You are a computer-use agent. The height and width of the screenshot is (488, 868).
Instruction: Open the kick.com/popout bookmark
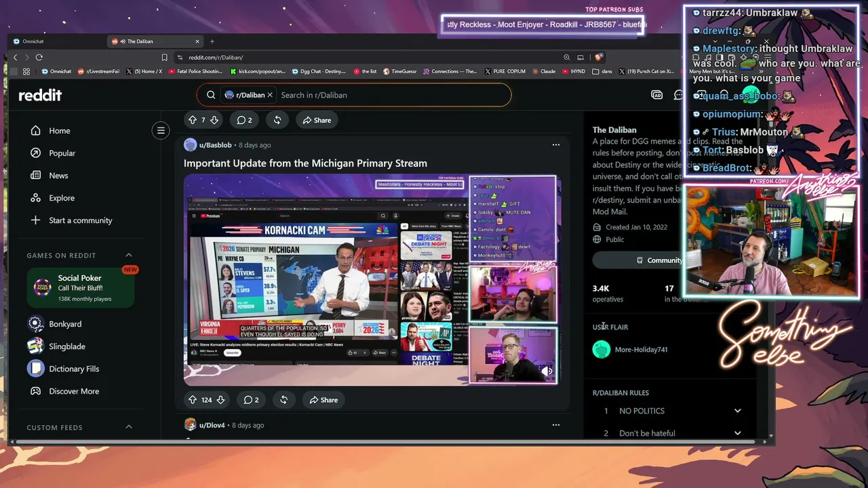(258, 71)
